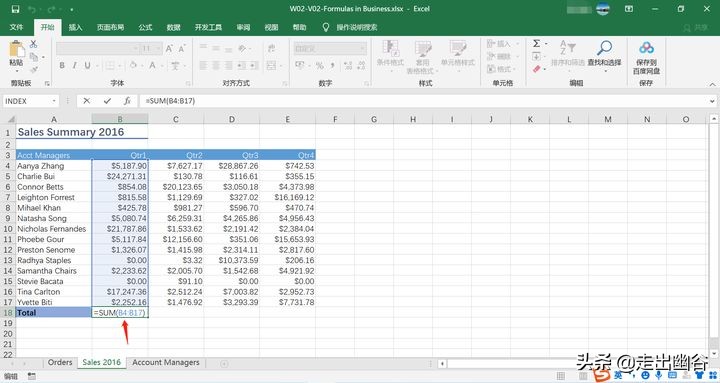Click the Normal view status bar icon

point(561,376)
